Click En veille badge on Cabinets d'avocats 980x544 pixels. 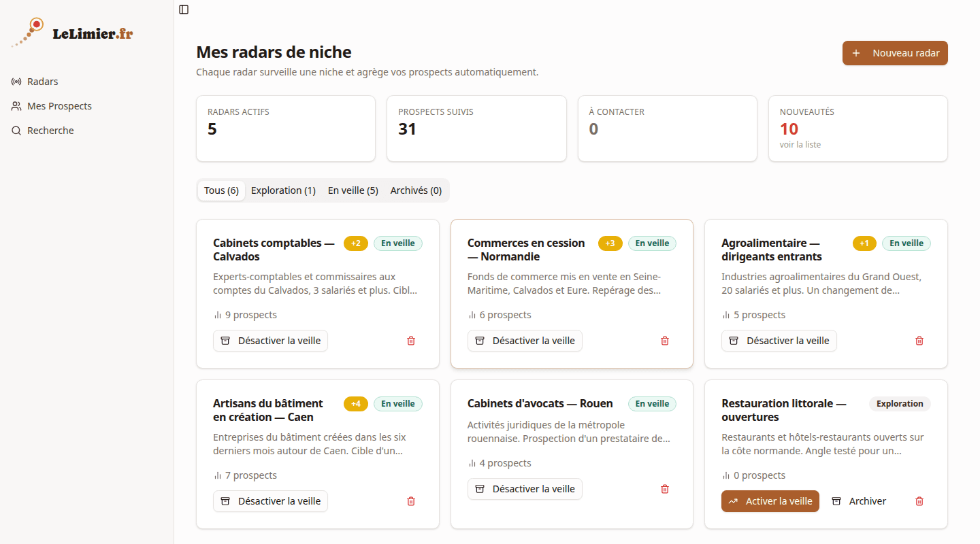pos(652,404)
